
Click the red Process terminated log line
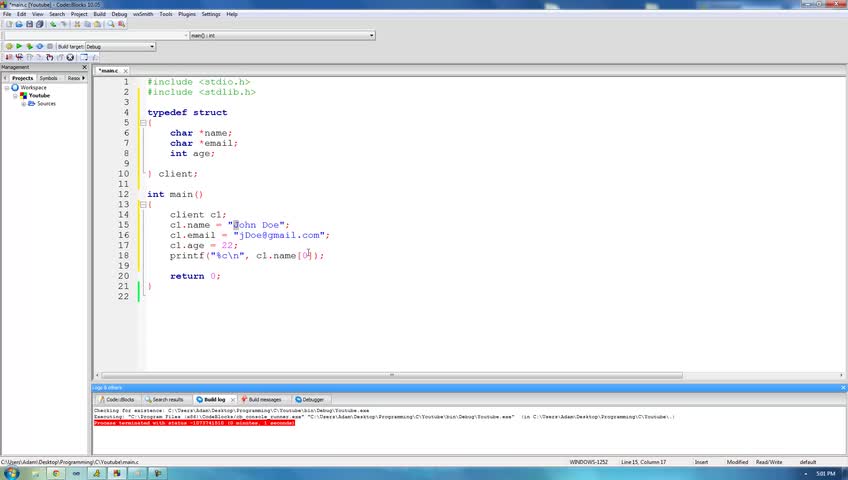(194, 423)
